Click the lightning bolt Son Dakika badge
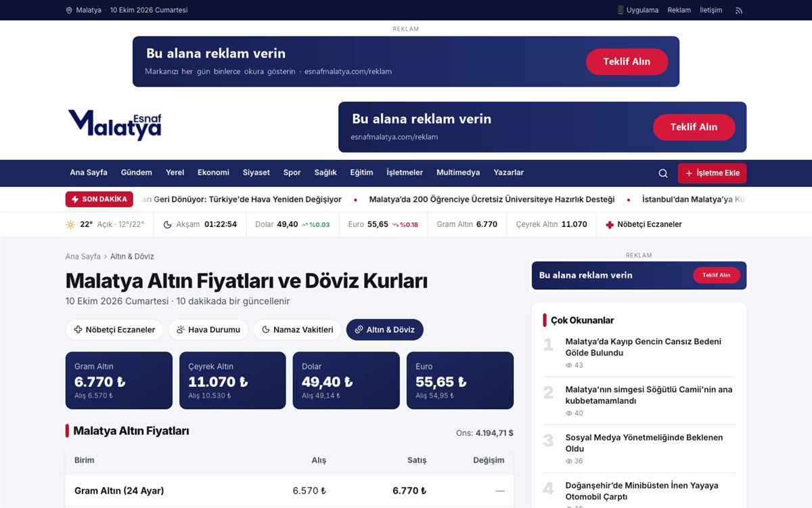Screen dimensions: 812x508 99,199
